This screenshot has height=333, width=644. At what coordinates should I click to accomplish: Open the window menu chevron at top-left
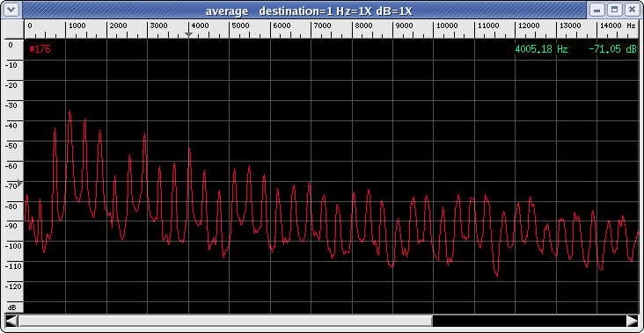(x=12, y=10)
